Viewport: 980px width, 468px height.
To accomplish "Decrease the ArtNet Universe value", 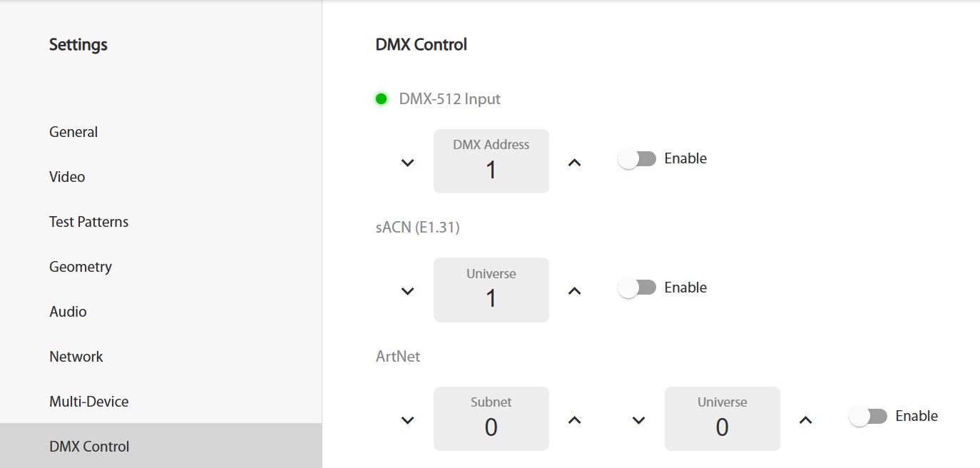I will click(638, 420).
